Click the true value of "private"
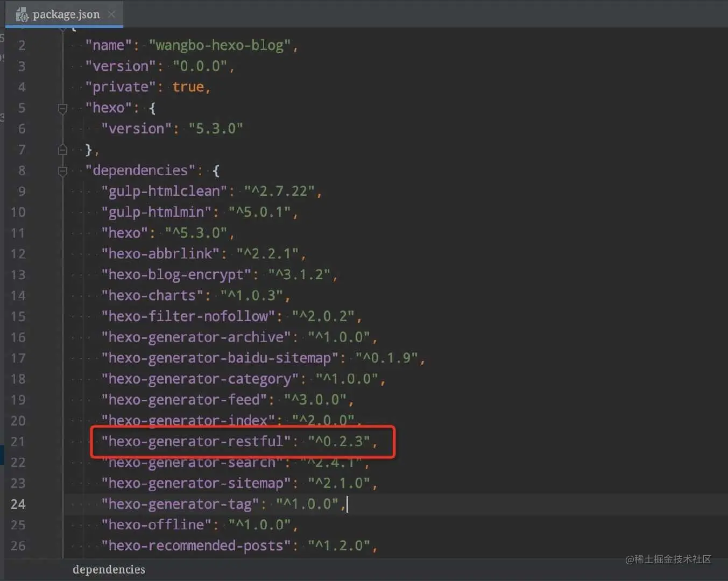The height and width of the screenshot is (581, 728). 188,87
